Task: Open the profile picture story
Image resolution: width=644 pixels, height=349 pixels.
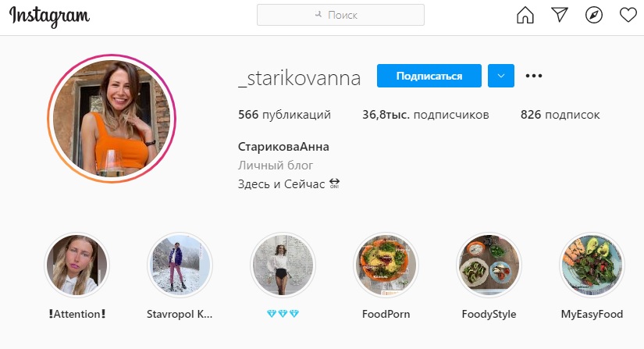Action: [x=112, y=118]
